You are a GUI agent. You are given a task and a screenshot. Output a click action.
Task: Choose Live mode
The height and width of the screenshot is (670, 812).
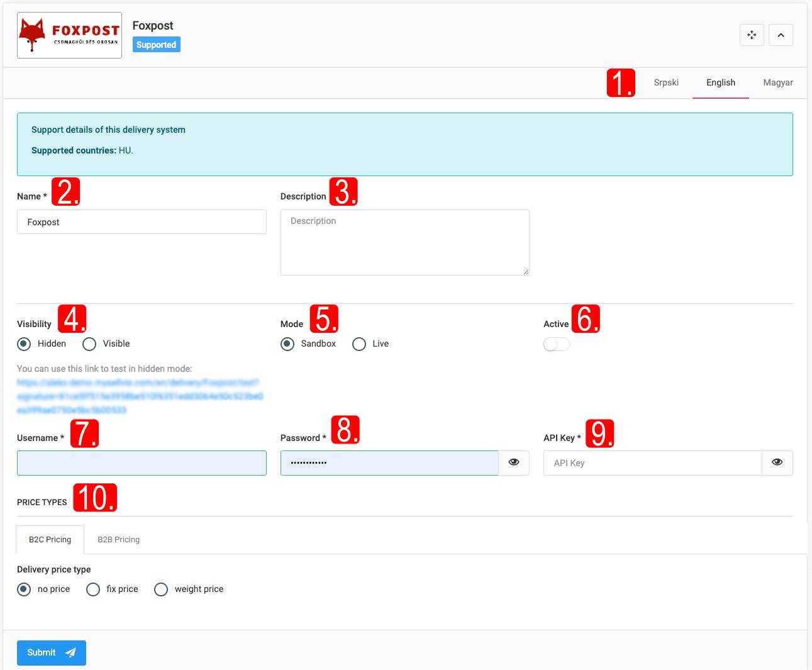(359, 343)
